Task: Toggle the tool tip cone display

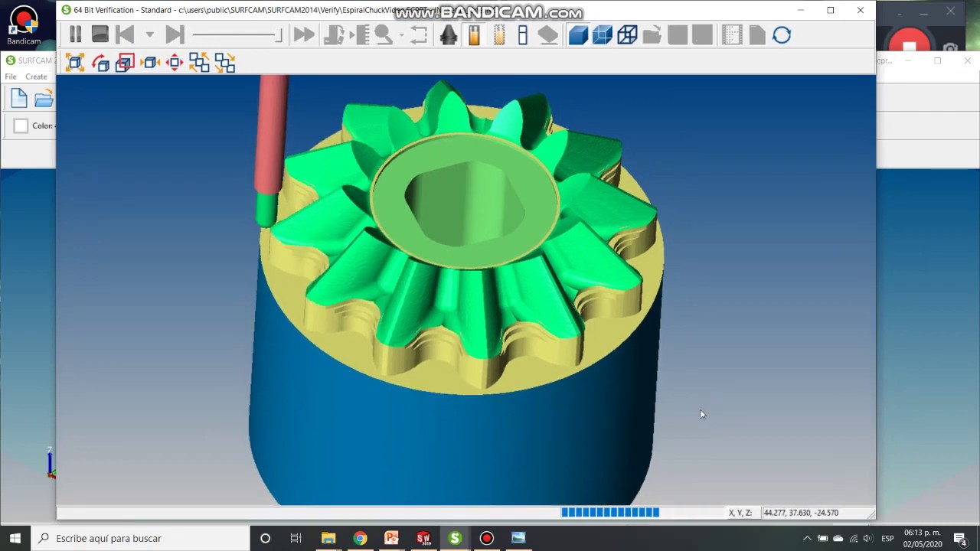Action: tap(449, 34)
